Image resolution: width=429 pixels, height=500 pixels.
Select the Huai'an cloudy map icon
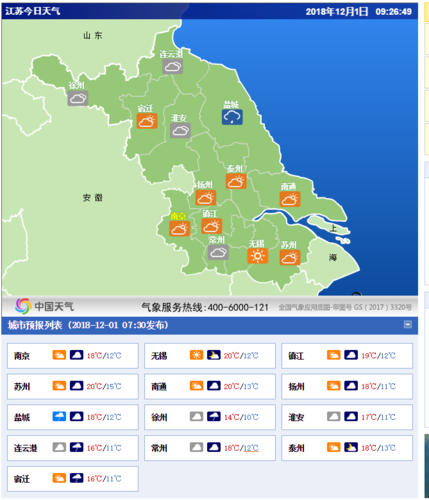click(180, 130)
